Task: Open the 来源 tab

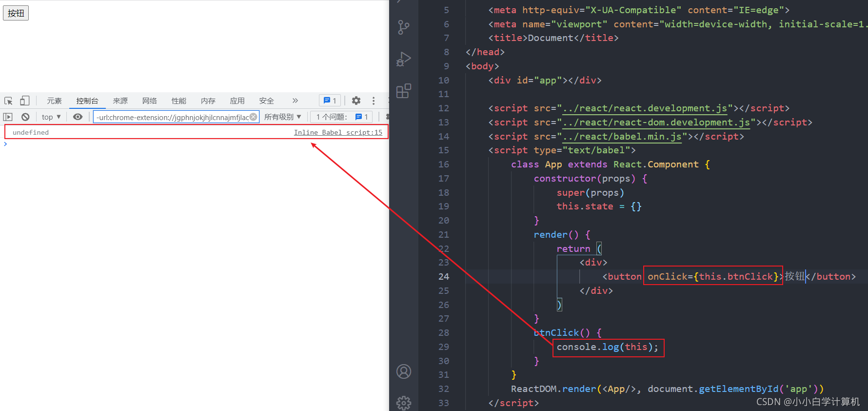Action: 120,101
